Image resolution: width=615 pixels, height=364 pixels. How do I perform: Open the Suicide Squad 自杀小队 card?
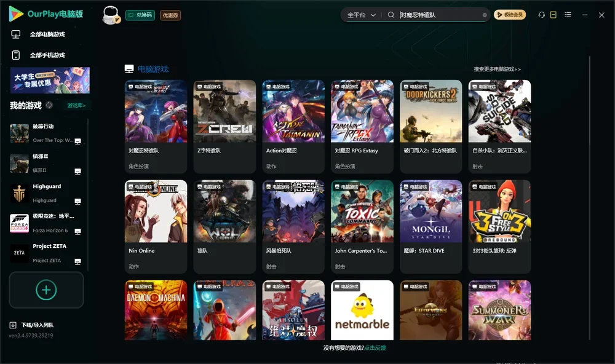tap(499, 126)
